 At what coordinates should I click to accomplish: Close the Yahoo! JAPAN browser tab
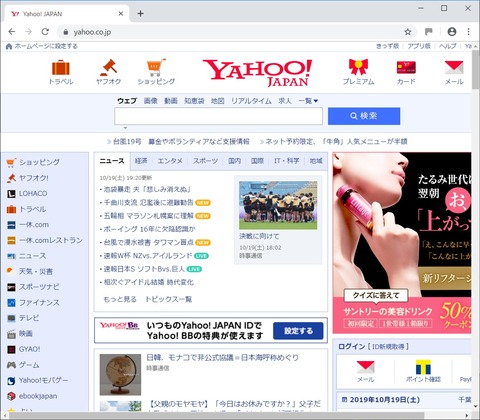(x=121, y=14)
